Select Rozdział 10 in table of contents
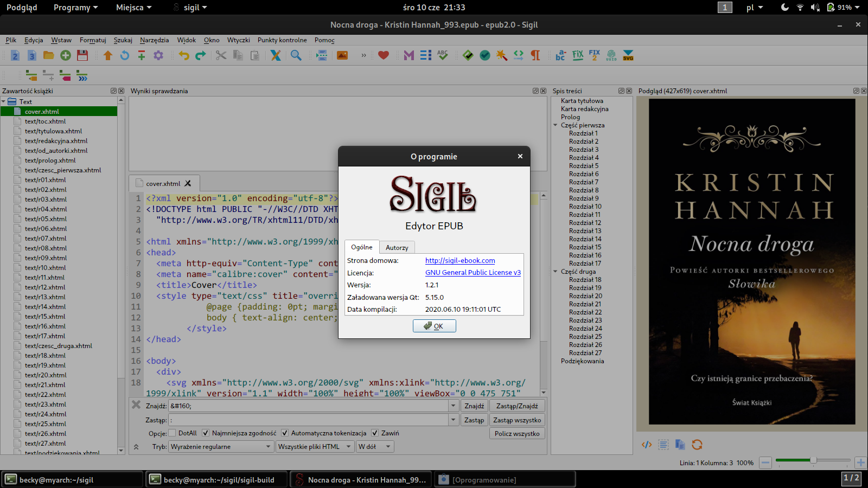Screen dimensions: 868x488 coord(585,207)
